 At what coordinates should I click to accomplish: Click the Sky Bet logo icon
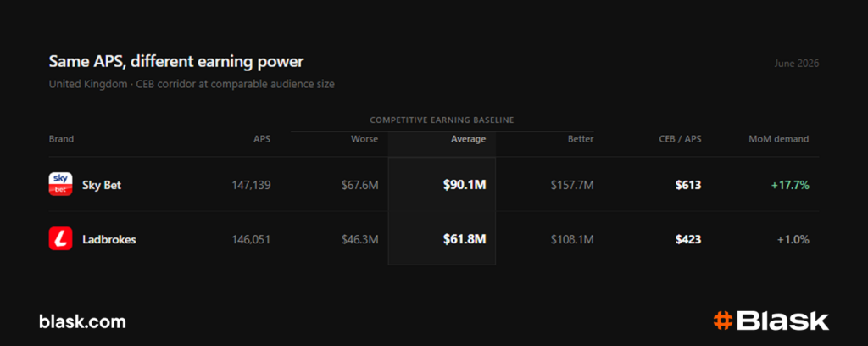click(x=60, y=184)
